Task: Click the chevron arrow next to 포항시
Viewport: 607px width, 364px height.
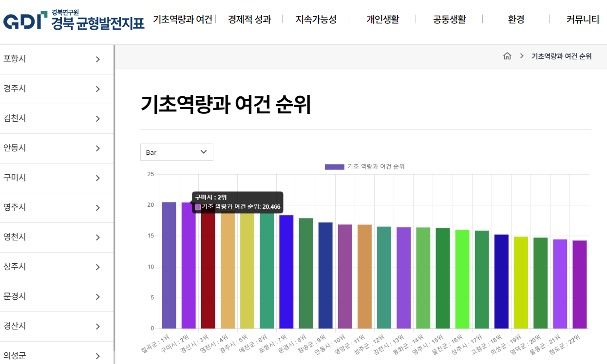Action: point(97,59)
